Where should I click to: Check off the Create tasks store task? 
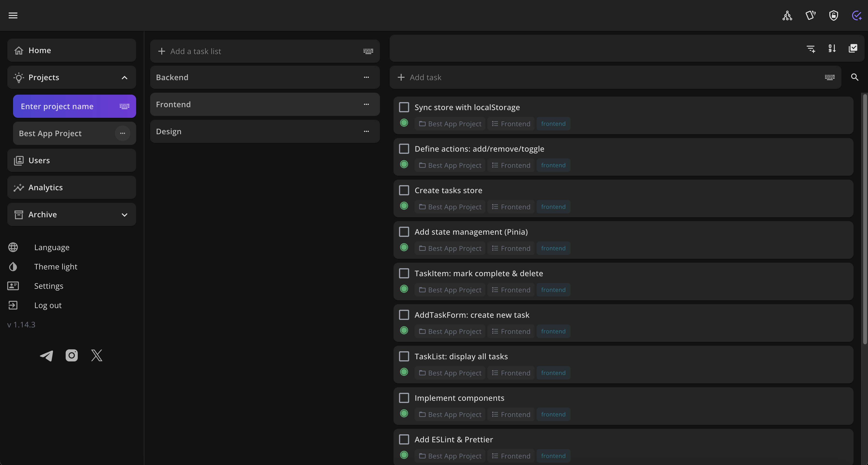pyautogui.click(x=404, y=190)
